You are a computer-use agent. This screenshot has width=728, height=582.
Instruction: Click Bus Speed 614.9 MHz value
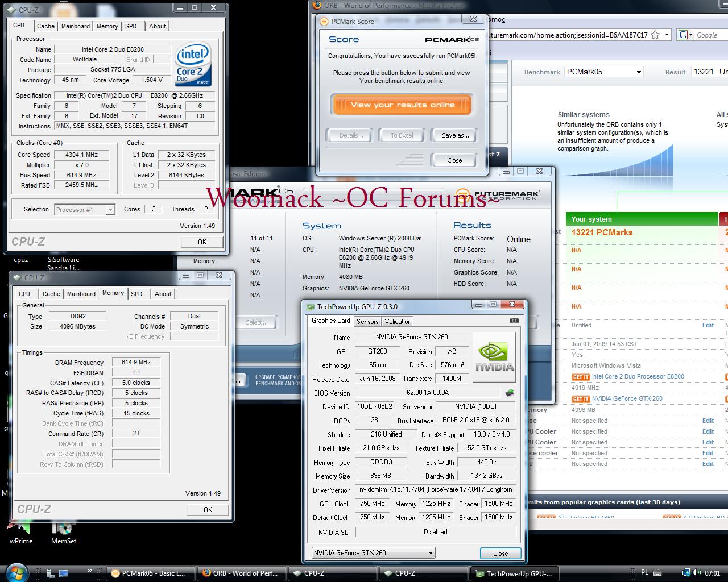click(81, 175)
